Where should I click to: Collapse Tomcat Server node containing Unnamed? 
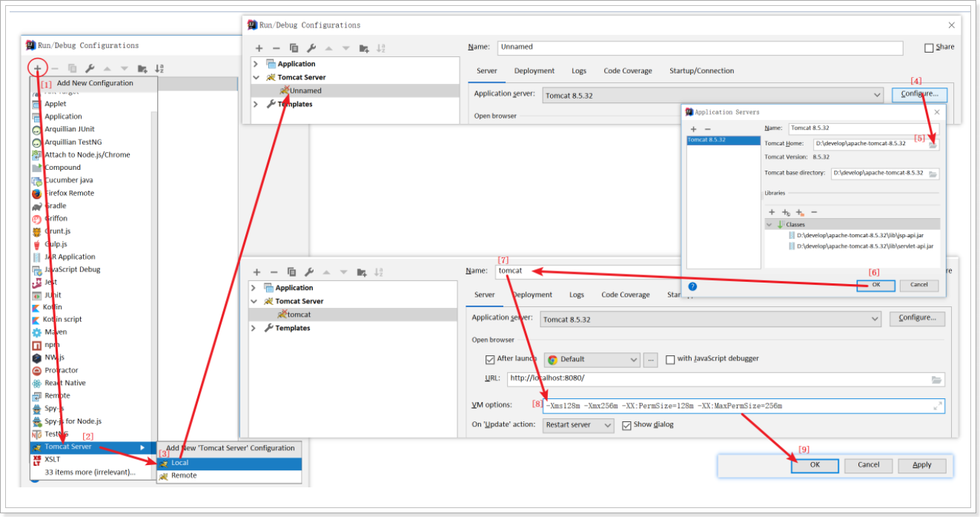pos(256,77)
